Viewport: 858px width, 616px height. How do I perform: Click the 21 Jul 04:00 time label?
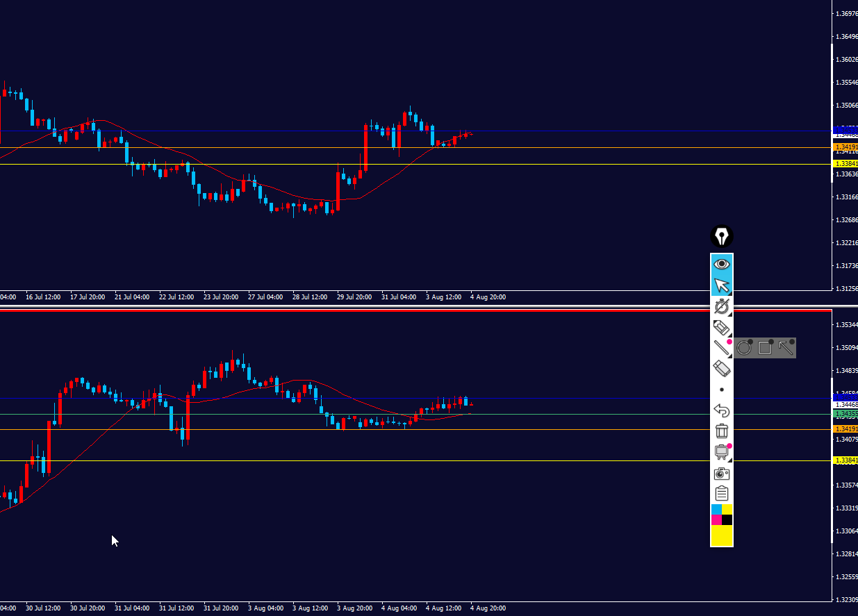click(x=132, y=297)
